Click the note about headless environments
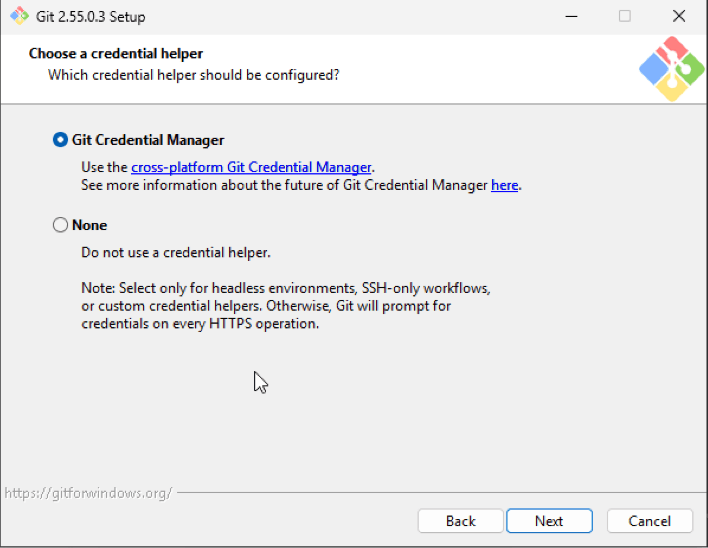This screenshot has height=548, width=708. tap(286, 306)
